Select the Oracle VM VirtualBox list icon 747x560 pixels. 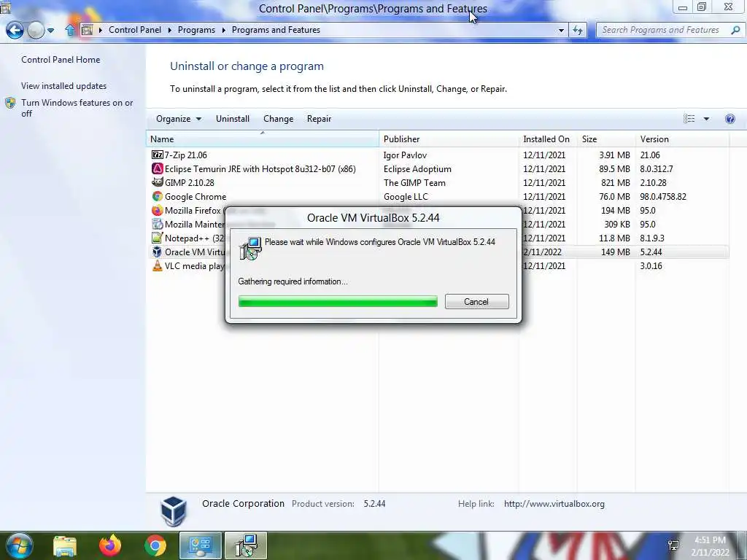(158, 252)
